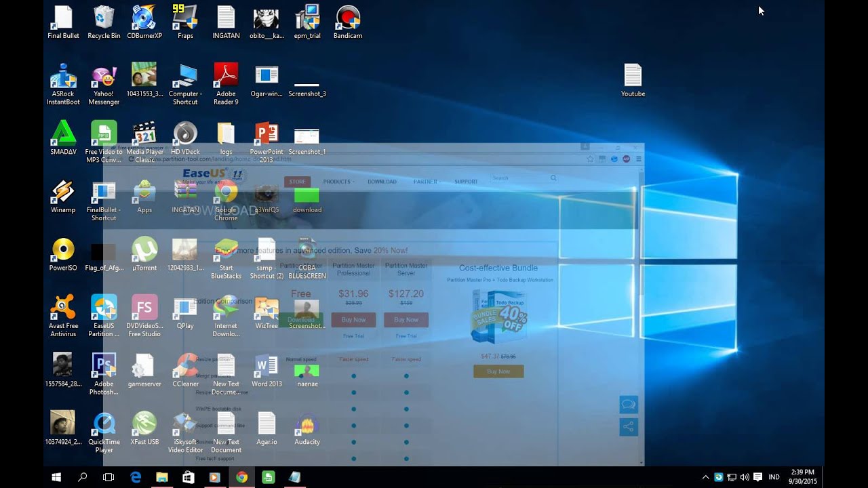Image resolution: width=868 pixels, height=488 pixels.
Task: Select the epm_trial installer icon
Action: coord(307,22)
